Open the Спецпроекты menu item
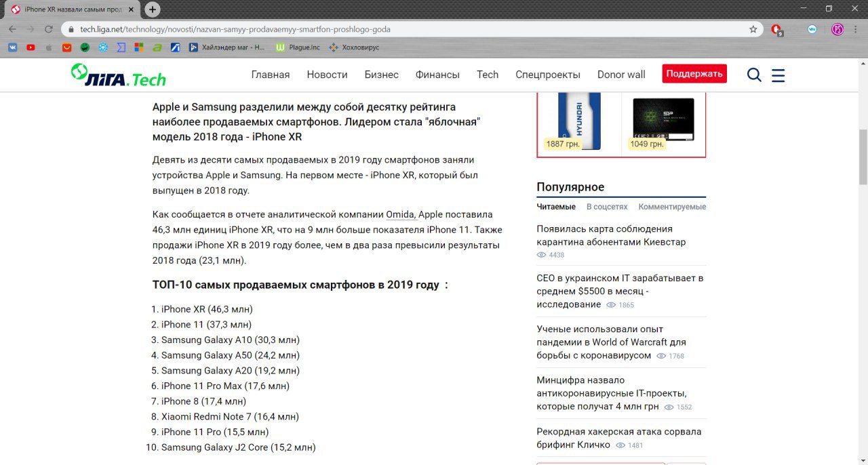This screenshot has width=868, height=465. 548,75
